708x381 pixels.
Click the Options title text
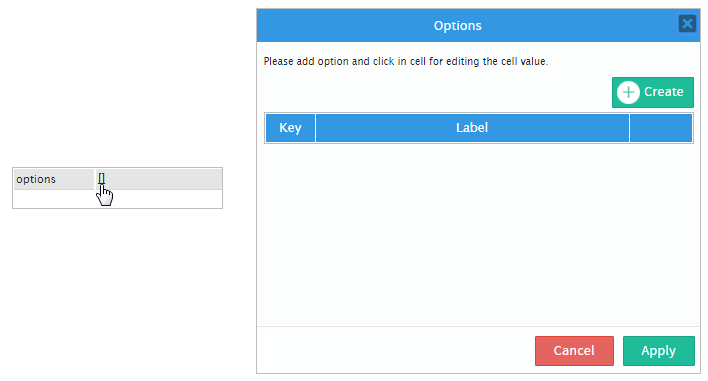coord(457,26)
